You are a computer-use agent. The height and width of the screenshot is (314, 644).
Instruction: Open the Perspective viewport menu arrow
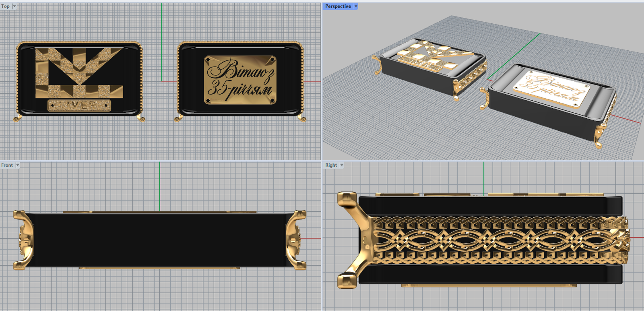pyautogui.click(x=356, y=6)
